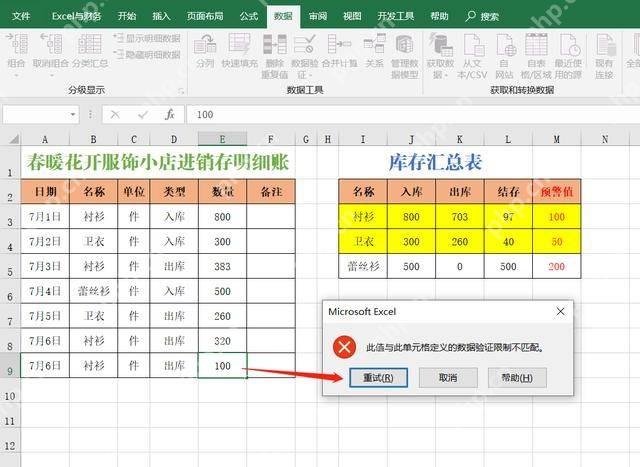Open the 分级显示 dialog launcher
Screen dimensions: 640x467
[x=180, y=91]
